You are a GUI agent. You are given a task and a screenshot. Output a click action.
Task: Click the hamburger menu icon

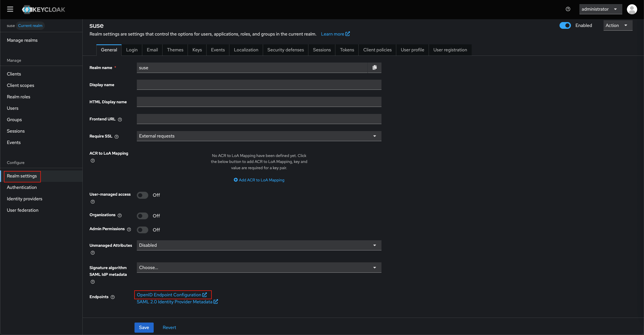[10, 9]
